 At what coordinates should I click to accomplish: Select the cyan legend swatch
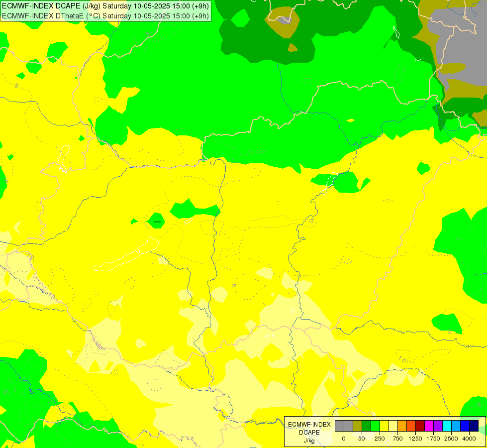[x=447, y=426]
